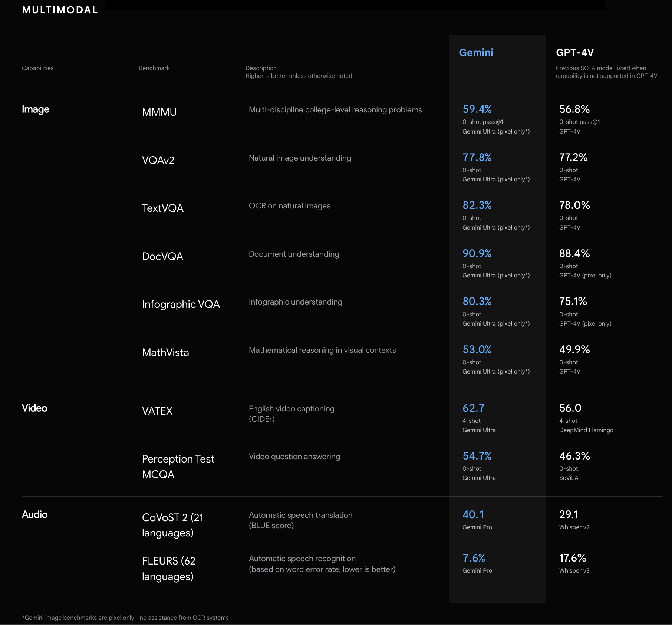
Task: Click the MULTIMODAL heading
Action: tap(60, 10)
